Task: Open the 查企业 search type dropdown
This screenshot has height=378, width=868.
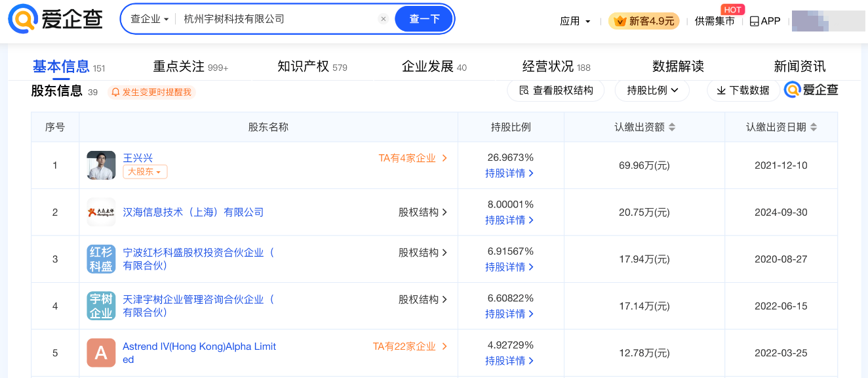Action: tap(149, 19)
